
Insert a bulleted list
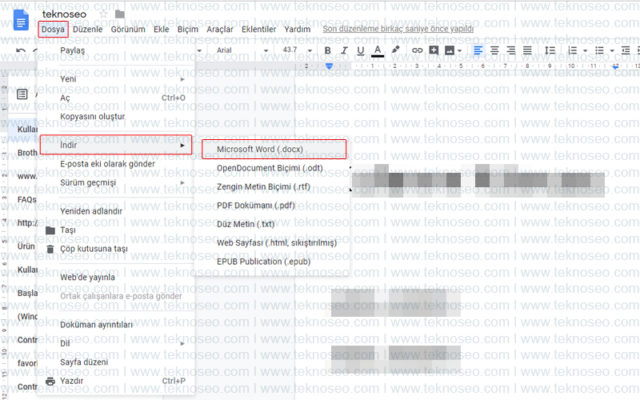click(599, 50)
